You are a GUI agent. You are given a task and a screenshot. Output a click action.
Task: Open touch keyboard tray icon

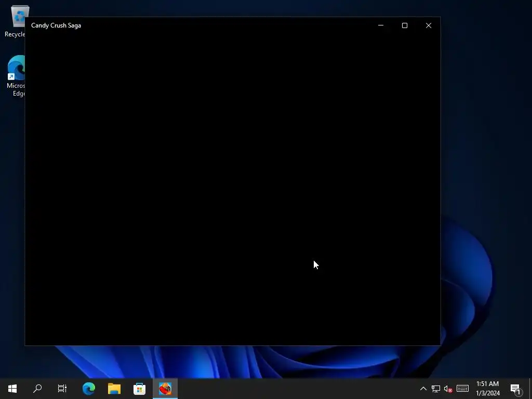(x=462, y=389)
